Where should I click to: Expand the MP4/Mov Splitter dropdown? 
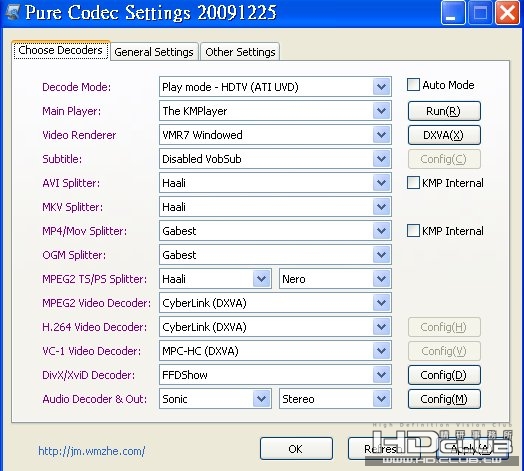pyautogui.click(x=381, y=231)
